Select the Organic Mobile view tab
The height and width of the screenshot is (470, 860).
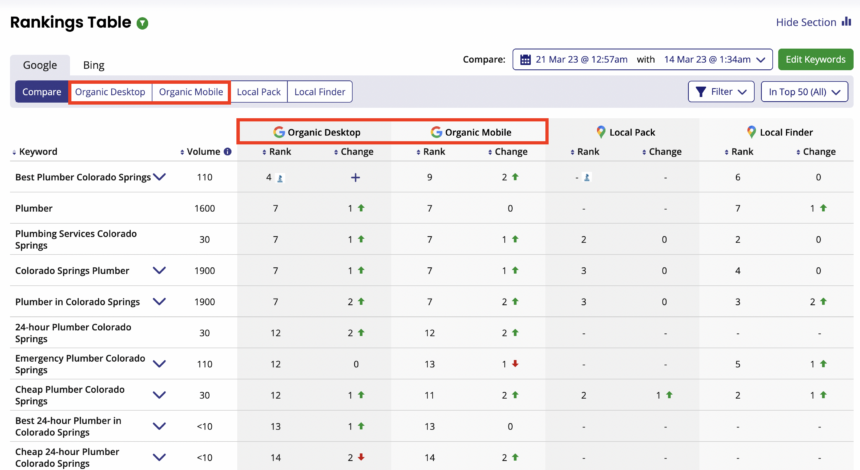tap(190, 92)
